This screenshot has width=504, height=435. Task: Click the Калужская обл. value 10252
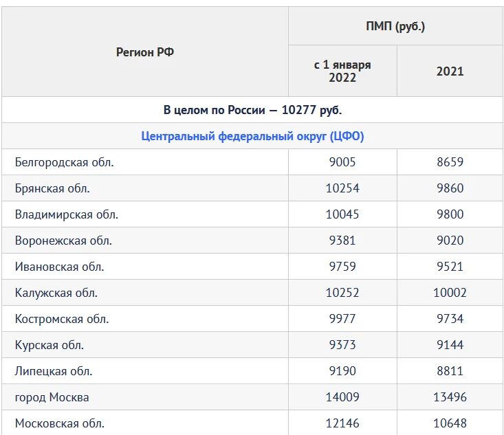342,293
